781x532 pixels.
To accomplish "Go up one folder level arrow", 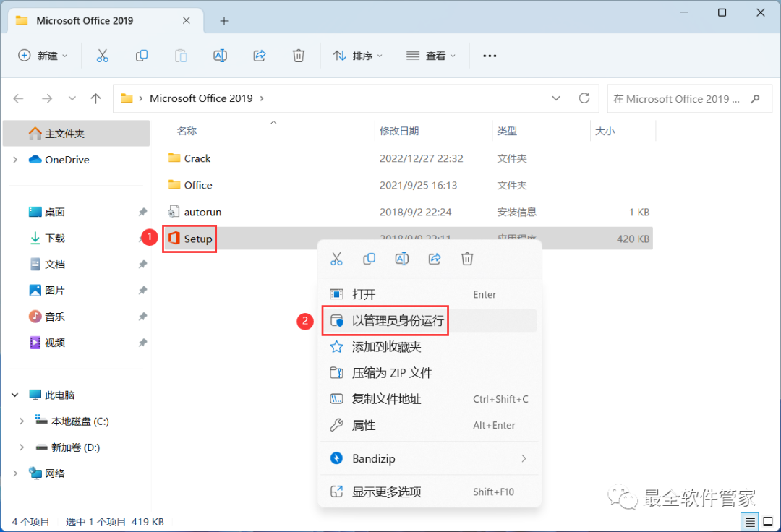I will pos(95,98).
